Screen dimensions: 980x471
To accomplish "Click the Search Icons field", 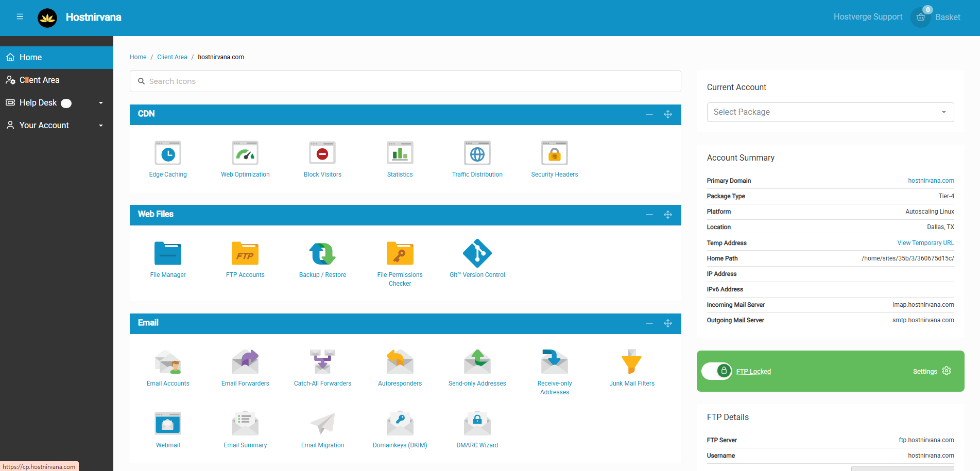I will pos(405,81).
